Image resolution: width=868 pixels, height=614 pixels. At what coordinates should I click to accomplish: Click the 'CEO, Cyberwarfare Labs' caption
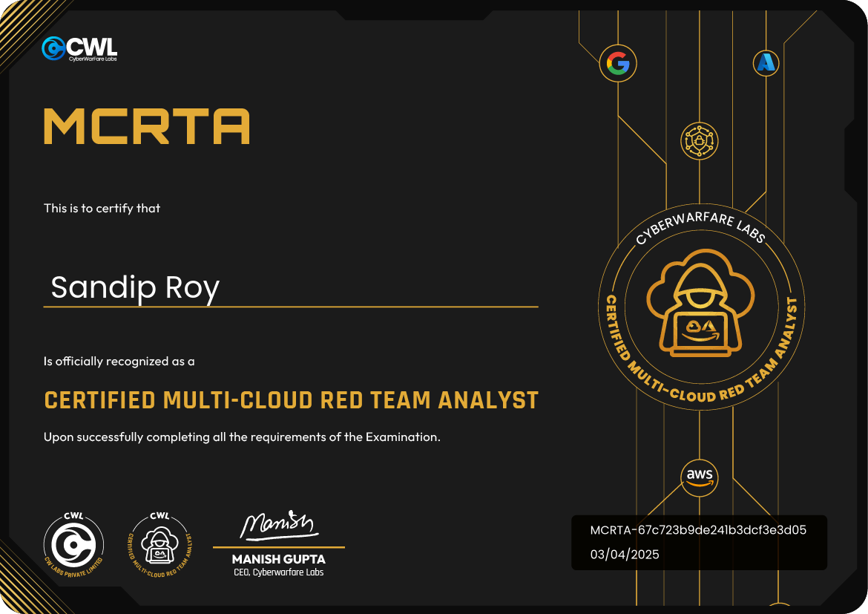tap(278, 572)
